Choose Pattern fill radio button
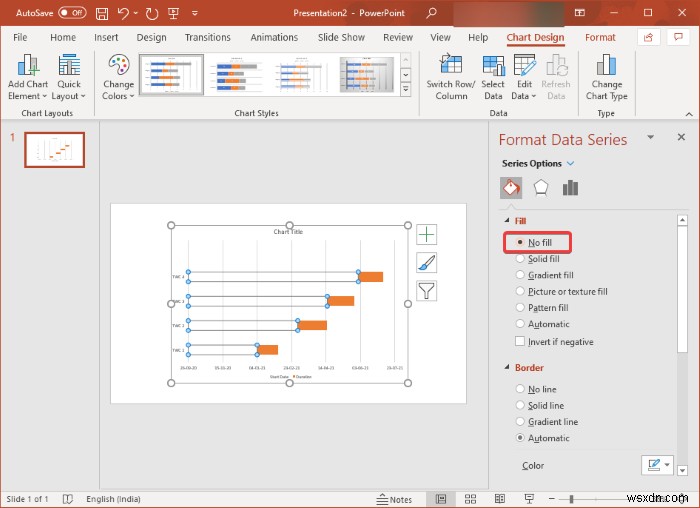 click(519, 308)
